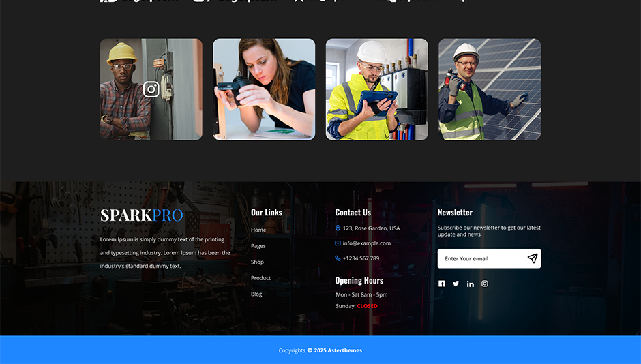Open the Twitter social icon link
Image resolution: width=641 pixels, height=364 pixels.
point(456,284)
